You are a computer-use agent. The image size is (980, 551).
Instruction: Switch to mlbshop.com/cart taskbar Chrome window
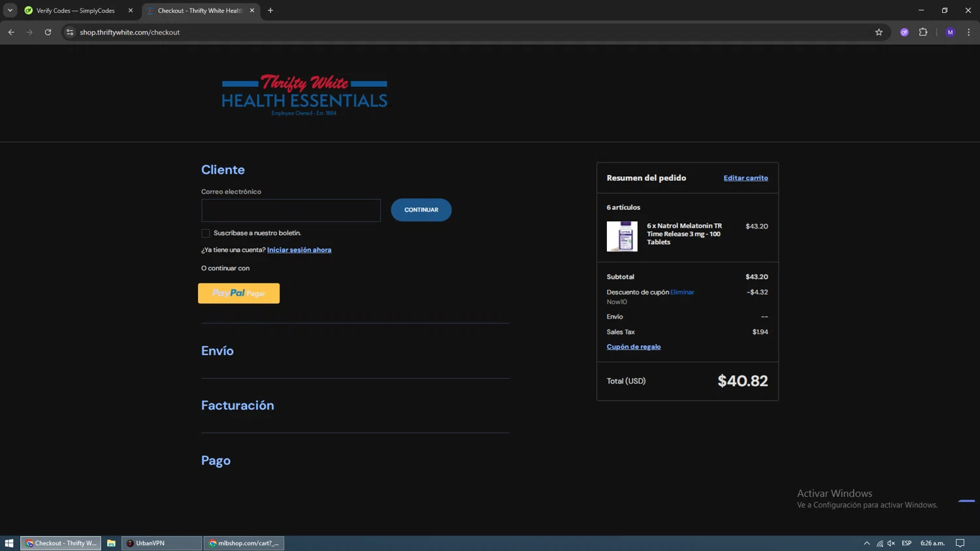(244, 543)
